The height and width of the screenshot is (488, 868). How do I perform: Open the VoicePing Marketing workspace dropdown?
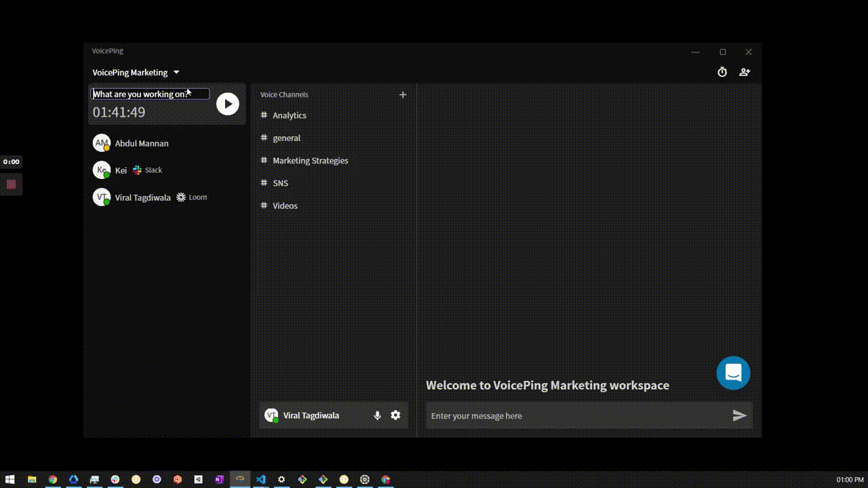(136, 73)
